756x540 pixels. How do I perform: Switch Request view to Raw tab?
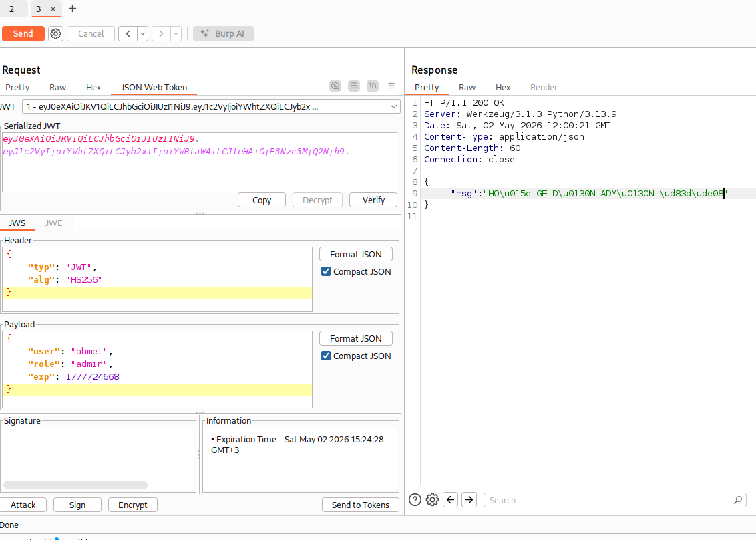coord(58,88)
